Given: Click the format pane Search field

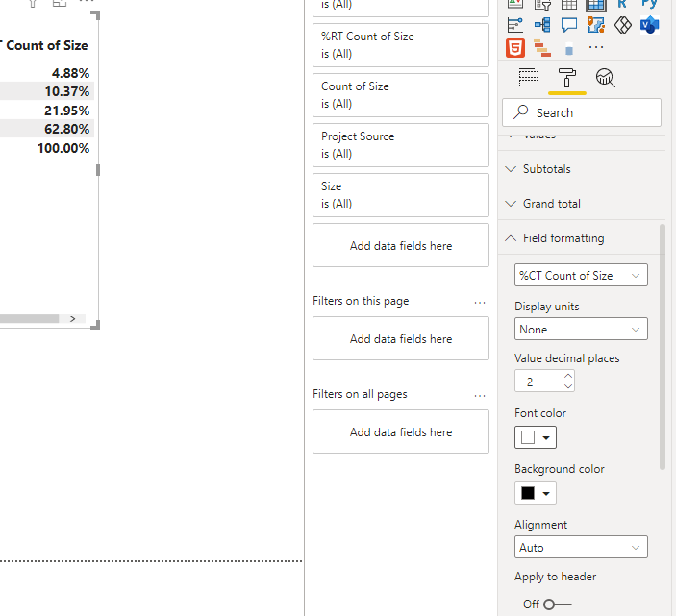Looking at the screenshot, I should click(x=582, y=112).
